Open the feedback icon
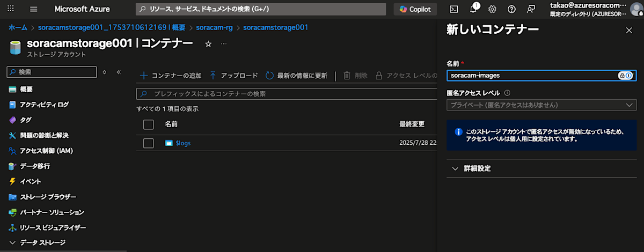644x252 pixels. coord(531,9)
